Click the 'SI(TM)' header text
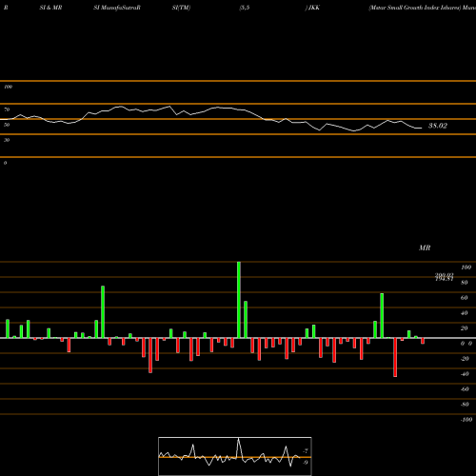 point(181,8)
